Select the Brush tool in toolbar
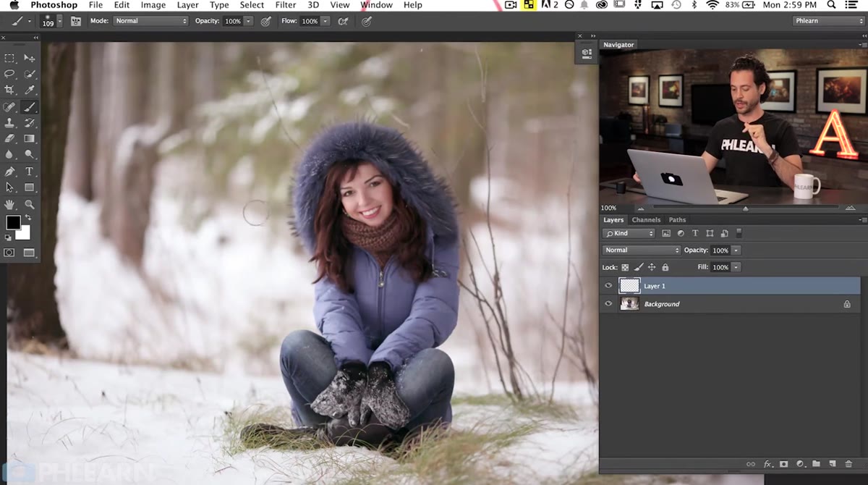The image size is (868, 485). point(29,107)
